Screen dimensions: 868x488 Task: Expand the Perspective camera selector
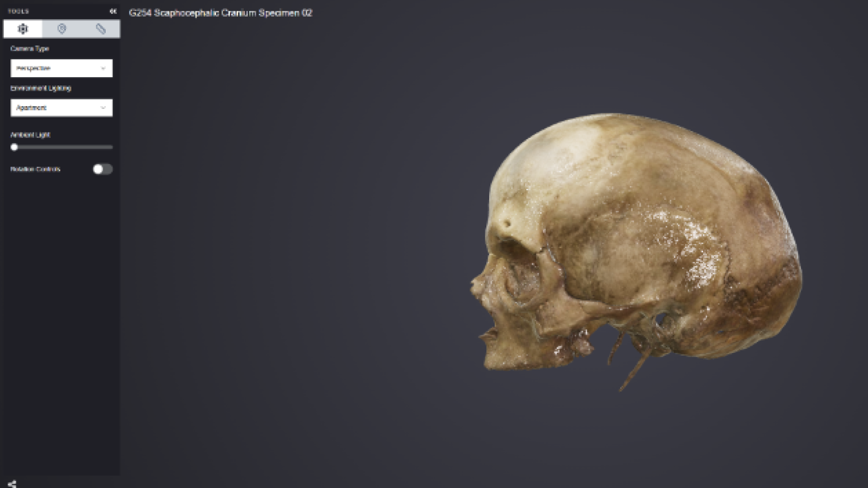click(61, 68)
